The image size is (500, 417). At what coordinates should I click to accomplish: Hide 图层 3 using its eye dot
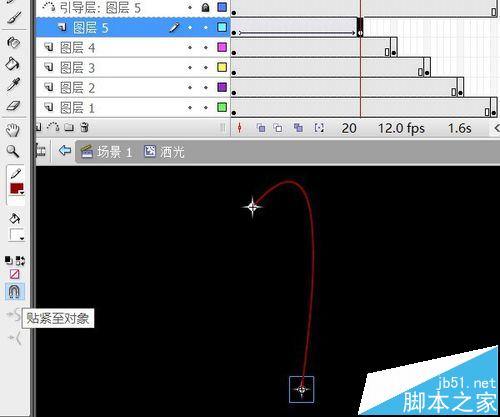point(190,68)
